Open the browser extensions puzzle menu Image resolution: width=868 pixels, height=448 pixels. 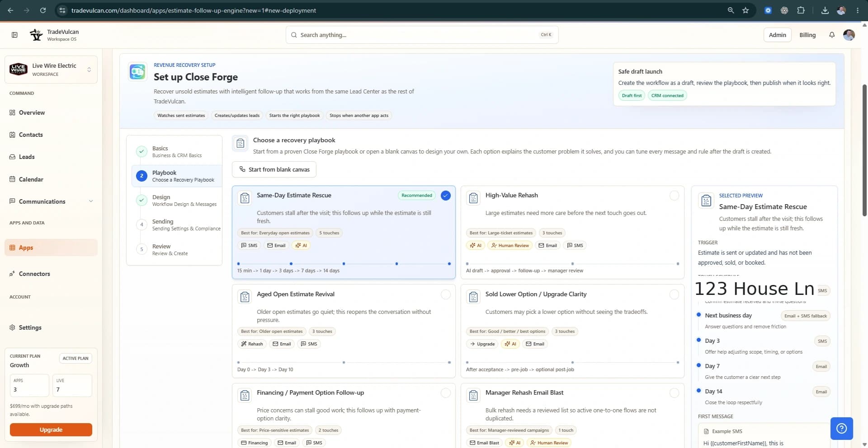pos(801,10)
